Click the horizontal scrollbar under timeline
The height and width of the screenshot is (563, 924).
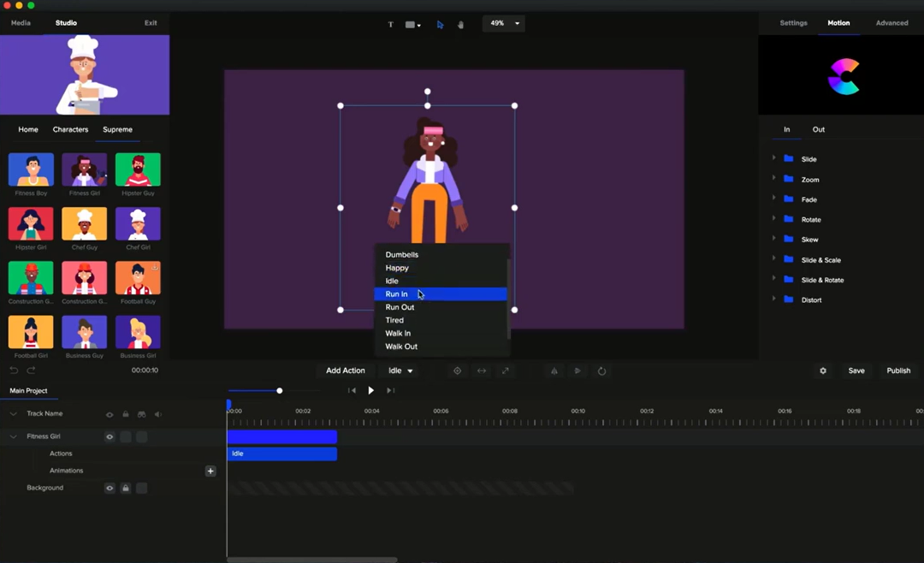coord(311,560)
